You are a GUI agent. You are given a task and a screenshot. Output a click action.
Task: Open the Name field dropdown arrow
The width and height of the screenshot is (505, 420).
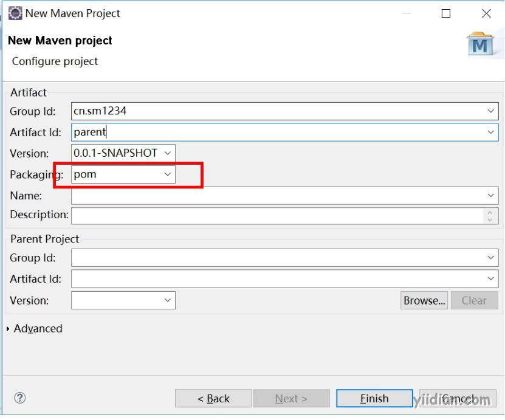point(491,196)
